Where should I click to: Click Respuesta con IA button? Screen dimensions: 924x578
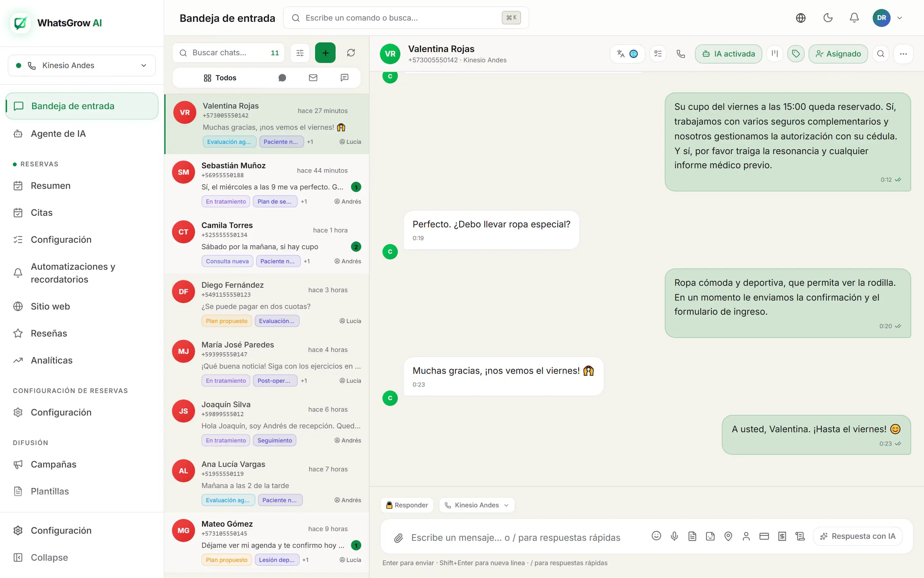pyautogui.click(x=858, y=536)
